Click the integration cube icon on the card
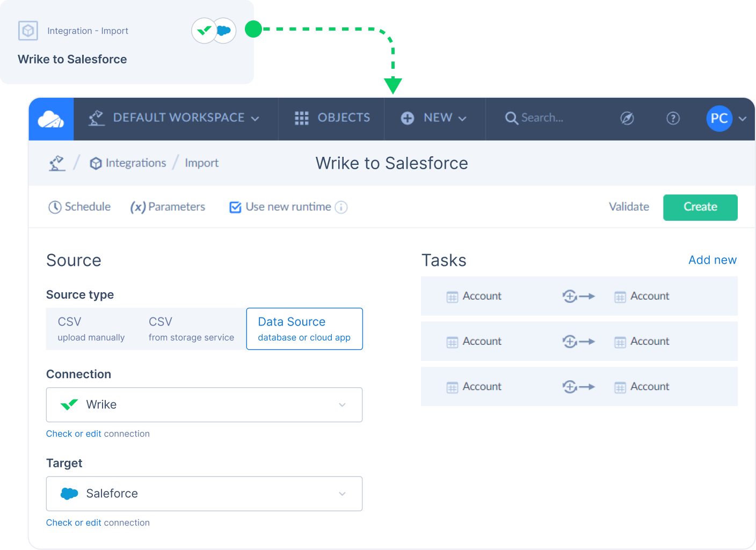This screenshot has height=550, width=756. click(28, 31)
